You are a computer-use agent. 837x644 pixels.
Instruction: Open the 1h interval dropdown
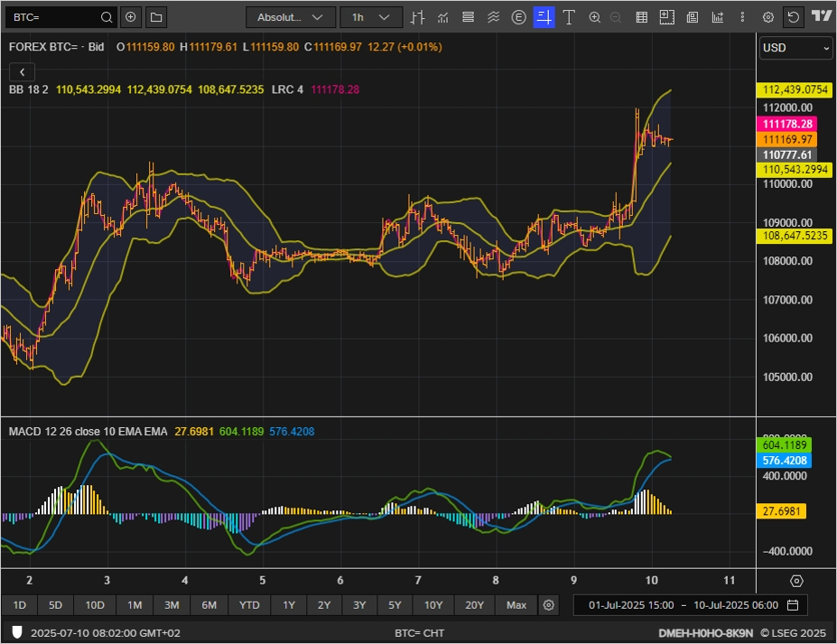coord(371,18)
